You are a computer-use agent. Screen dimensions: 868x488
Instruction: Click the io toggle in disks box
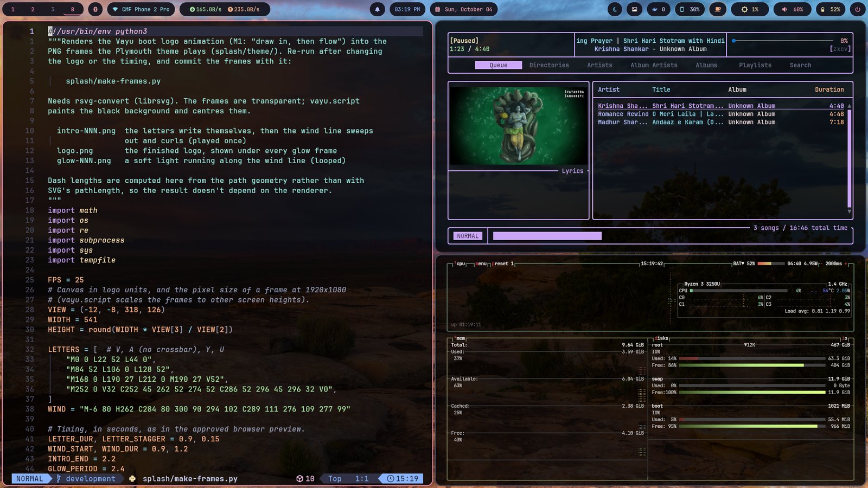coord(845,338)
